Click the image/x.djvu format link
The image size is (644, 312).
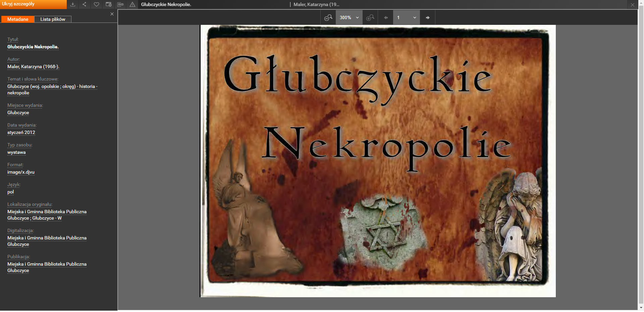pos(21,172)
